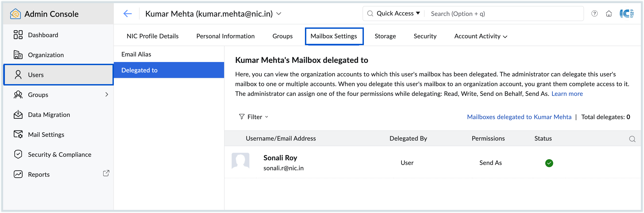
Task: Switch to the Storage tab
Action: tap(385, 36)
